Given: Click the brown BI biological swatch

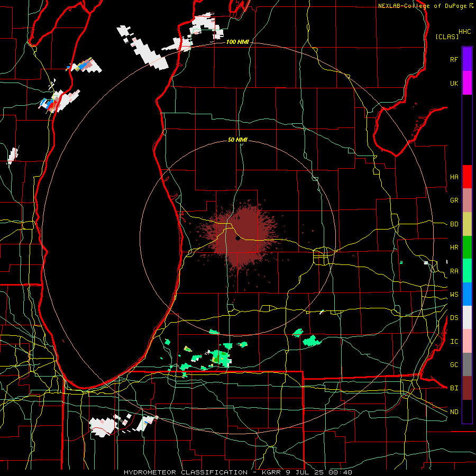Looking at the screenshot, I should 467,388.
